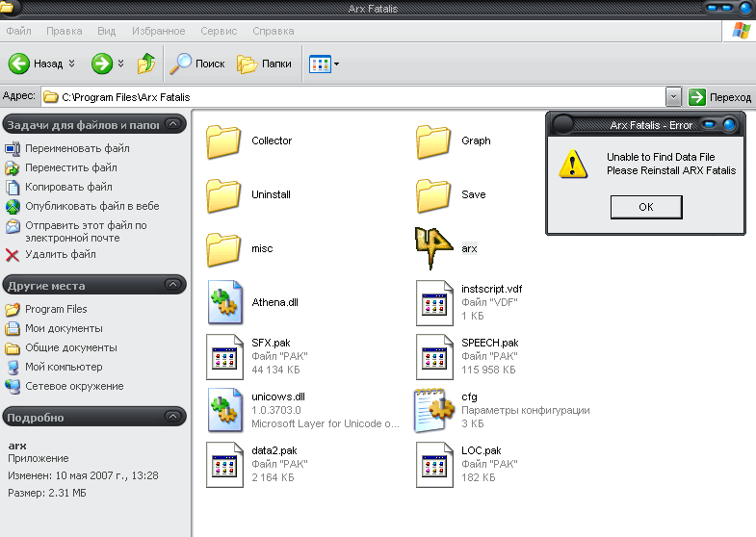Go up one folder level

pos(146,64)
